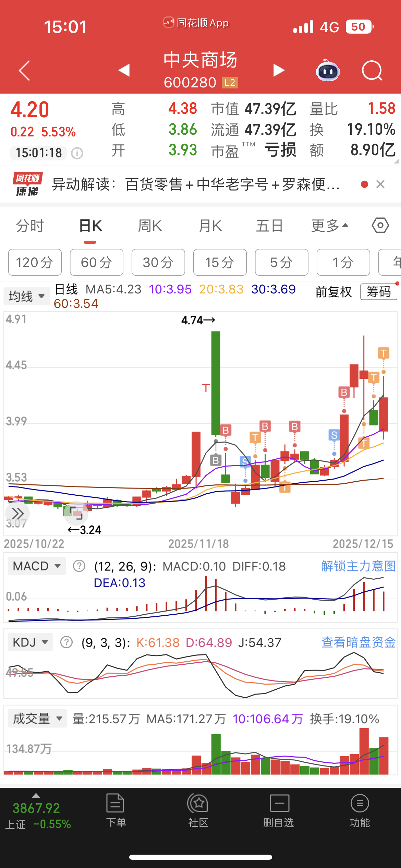Image resolution: width=401 pixels, height=868 pixels.
Task: Tap the 4.74 peak price label
Action: pos(198,320)
